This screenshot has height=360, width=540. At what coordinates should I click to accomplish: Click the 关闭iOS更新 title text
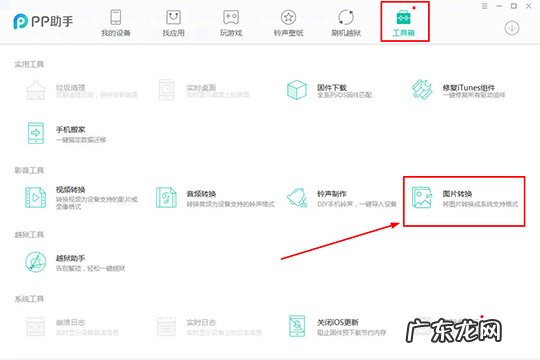338,322
